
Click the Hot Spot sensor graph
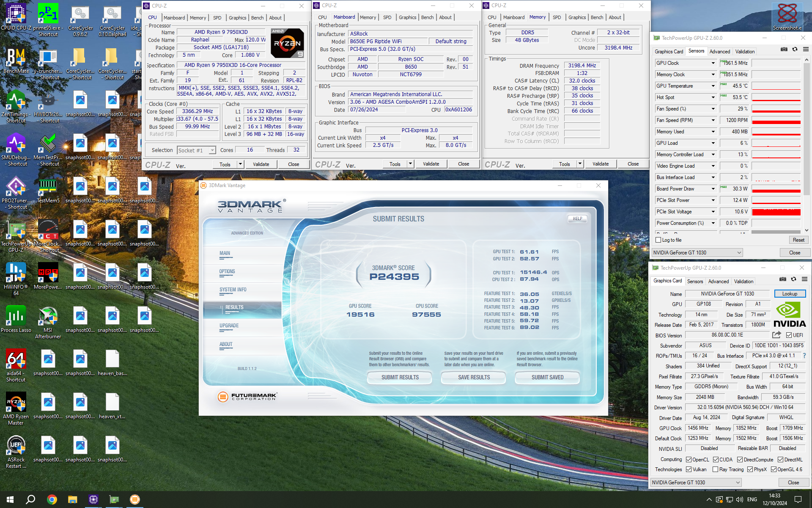pos(776,97)
